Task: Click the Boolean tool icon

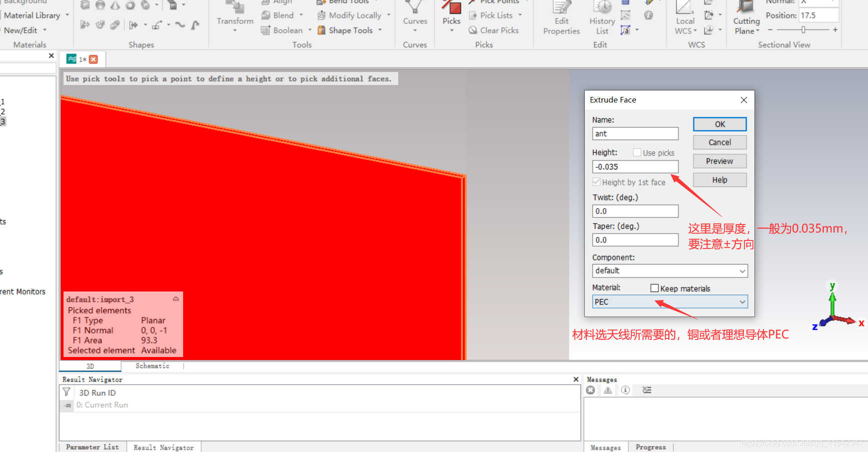Action: [266, 30]
